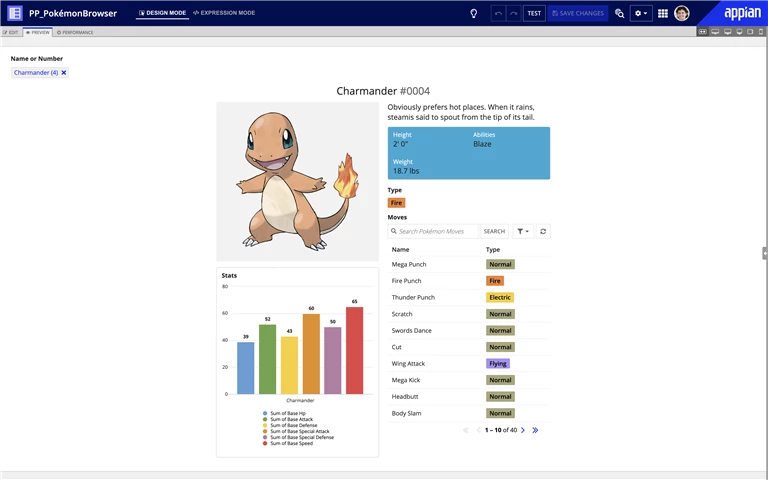Click SAVE CHANGES button

click(578, 14)
